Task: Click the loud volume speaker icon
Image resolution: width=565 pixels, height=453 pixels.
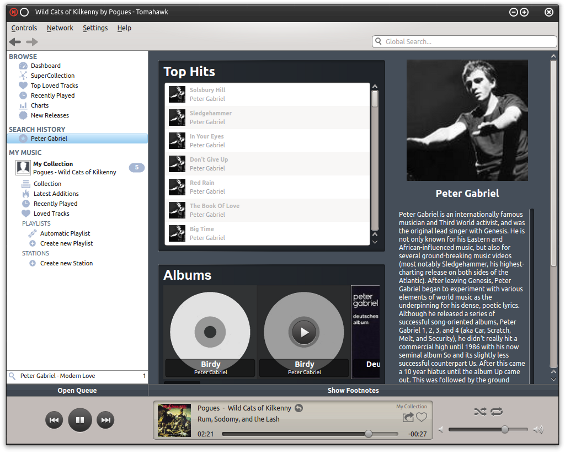Action: 538,429
